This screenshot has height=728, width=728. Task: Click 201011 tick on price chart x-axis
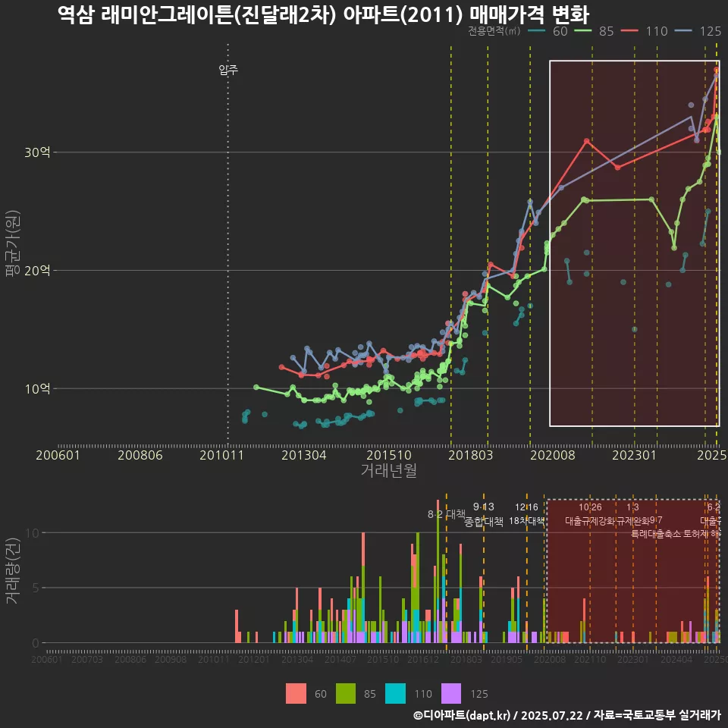coord(221,455)
